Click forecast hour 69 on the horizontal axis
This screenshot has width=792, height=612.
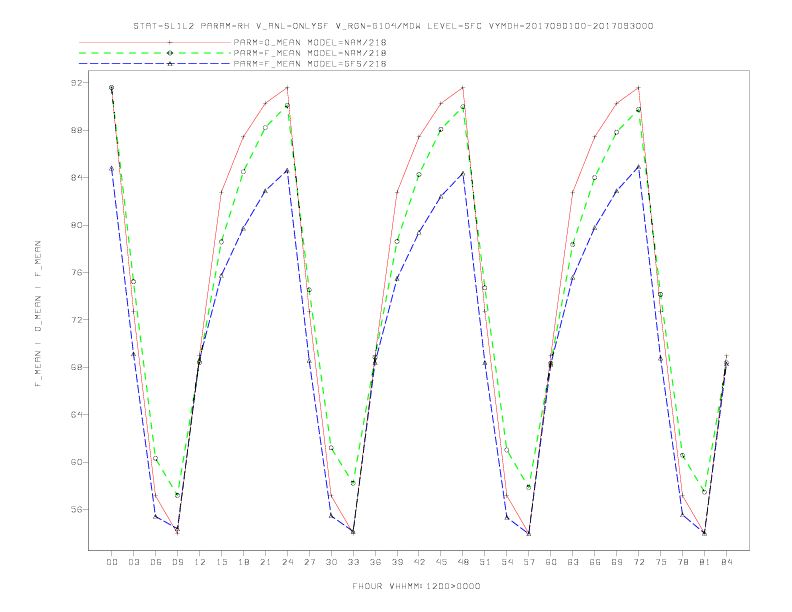click(x=617, y=562)
